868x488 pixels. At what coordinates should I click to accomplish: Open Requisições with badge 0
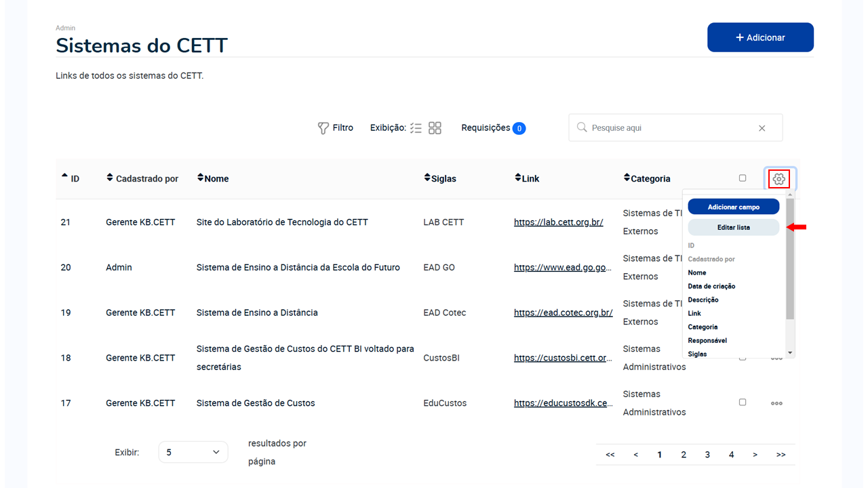(x=493, y=128)
